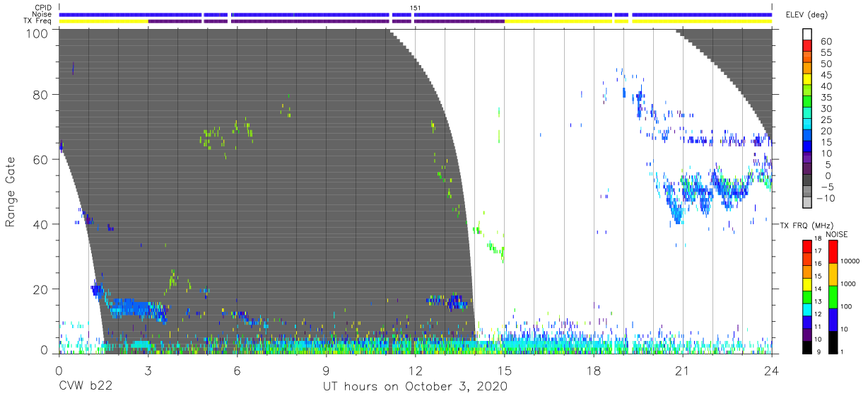Click the red 55–60 elevation color segment
Screen dimensions: 868x401
click(x=808, y=47)
